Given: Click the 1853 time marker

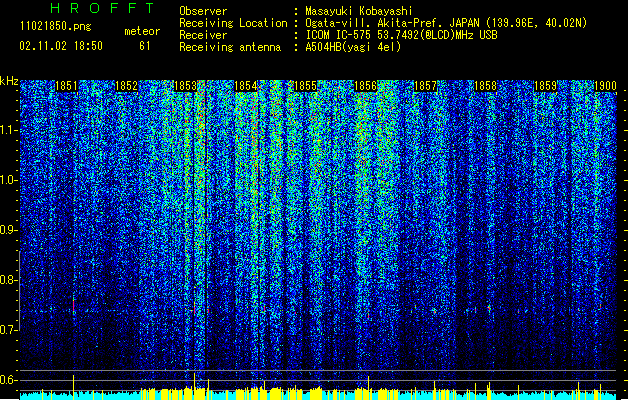Looking at the screenshot, I should click(186, 86).
